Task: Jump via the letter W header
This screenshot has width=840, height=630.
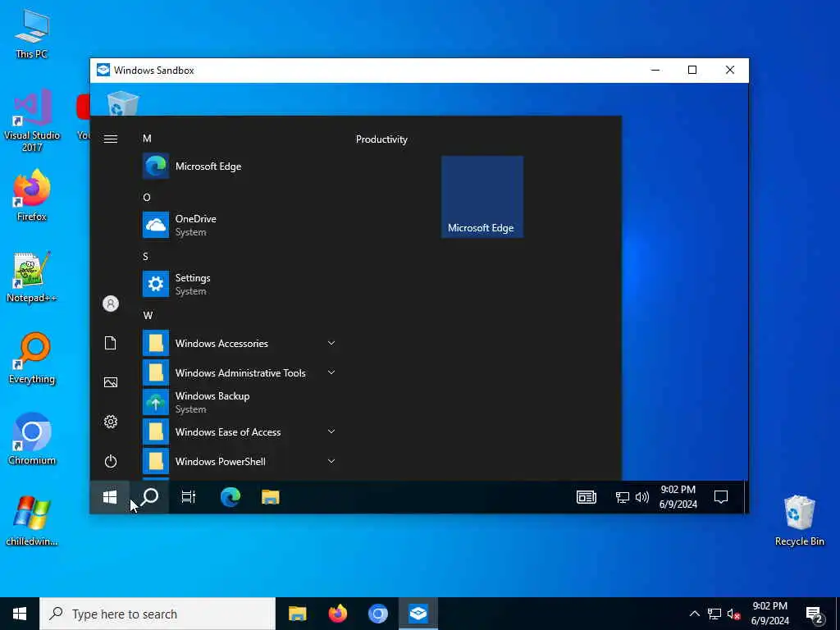Action: (x=148, y=316)
